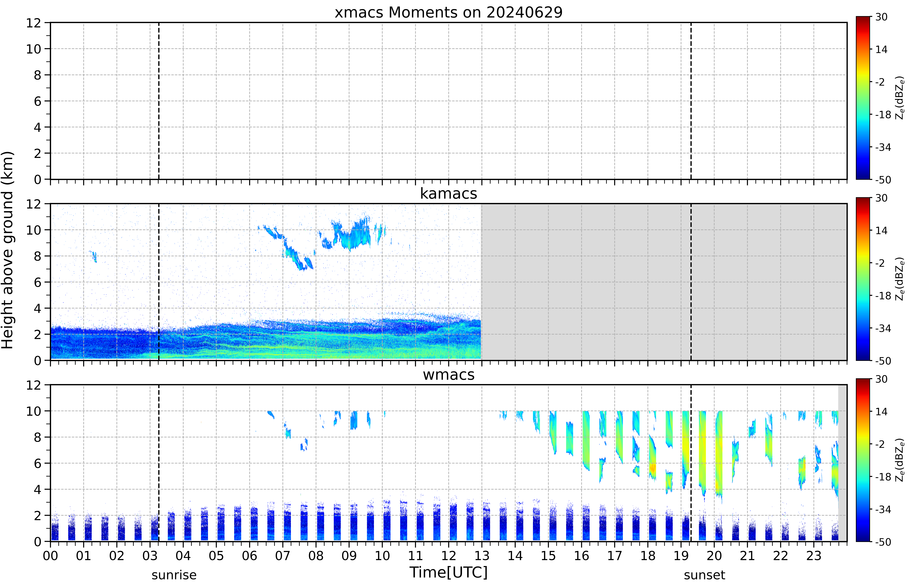Click the 'kamacs' panel title
The image size is (911, 588).
coord(448,194)
